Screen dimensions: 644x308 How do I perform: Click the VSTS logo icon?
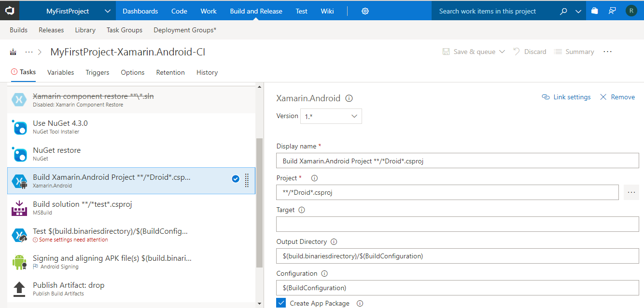coord(10,10)
